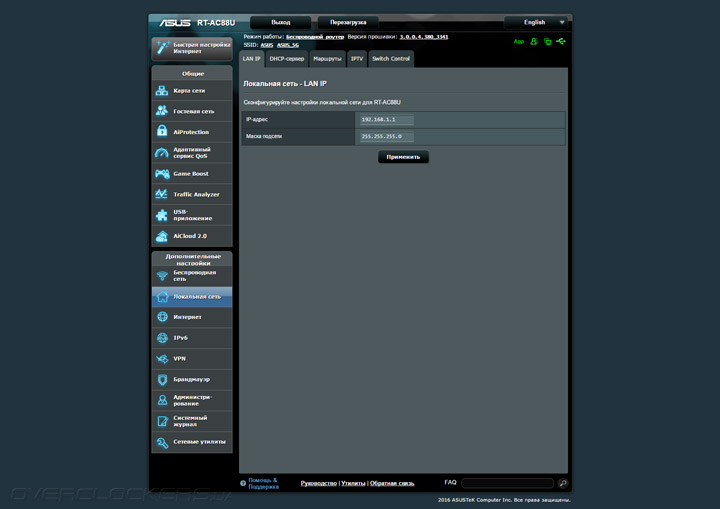The image size is (720, 509).
Task: Click the IP-адрес input field
Action: point(387,119)
